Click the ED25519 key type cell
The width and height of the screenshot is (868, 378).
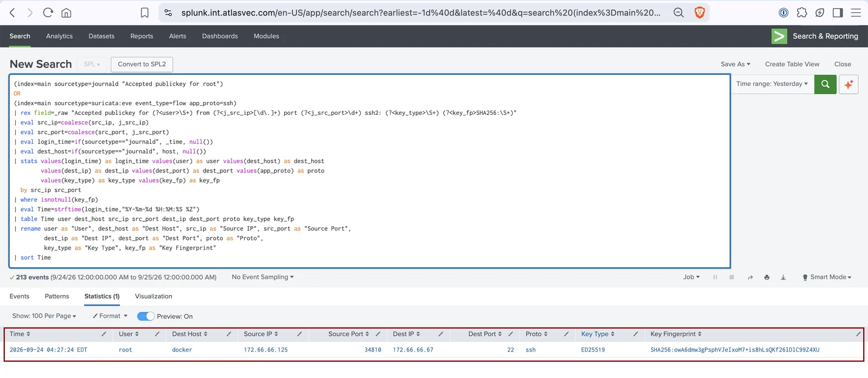(593, 350)
